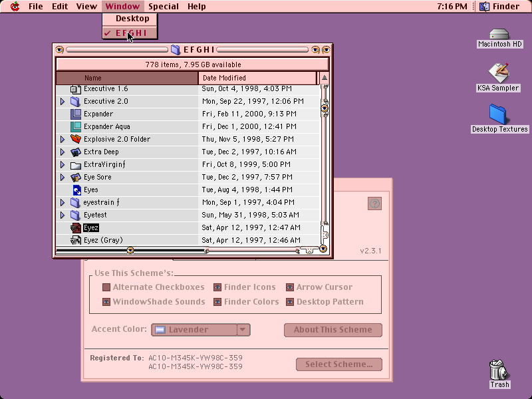Click the horizontal scrollbar eye thumb

click(130, 251)
